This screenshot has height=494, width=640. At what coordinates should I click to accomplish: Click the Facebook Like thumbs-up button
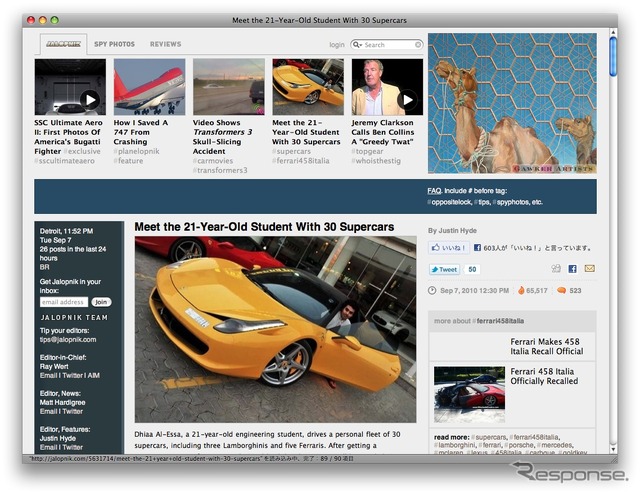click(x=448, y=247)
